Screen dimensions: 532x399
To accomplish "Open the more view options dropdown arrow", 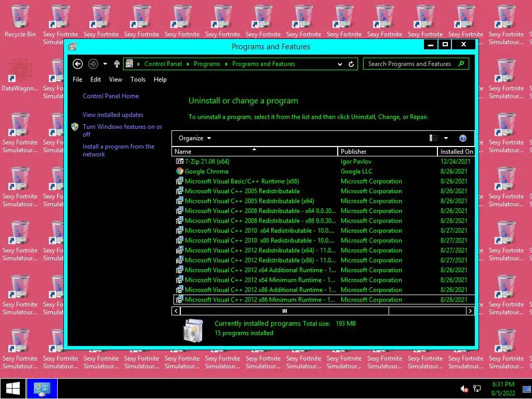I will (x=446, y=138).
